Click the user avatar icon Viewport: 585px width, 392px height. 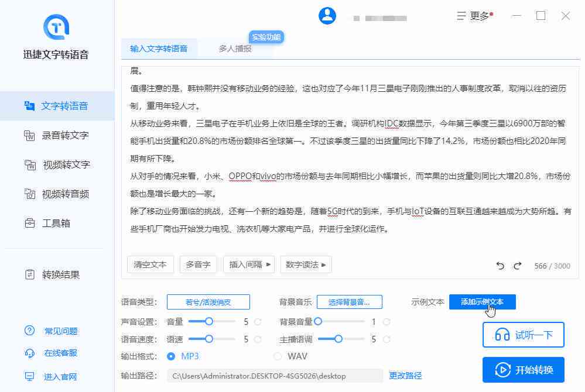point(327,16)
